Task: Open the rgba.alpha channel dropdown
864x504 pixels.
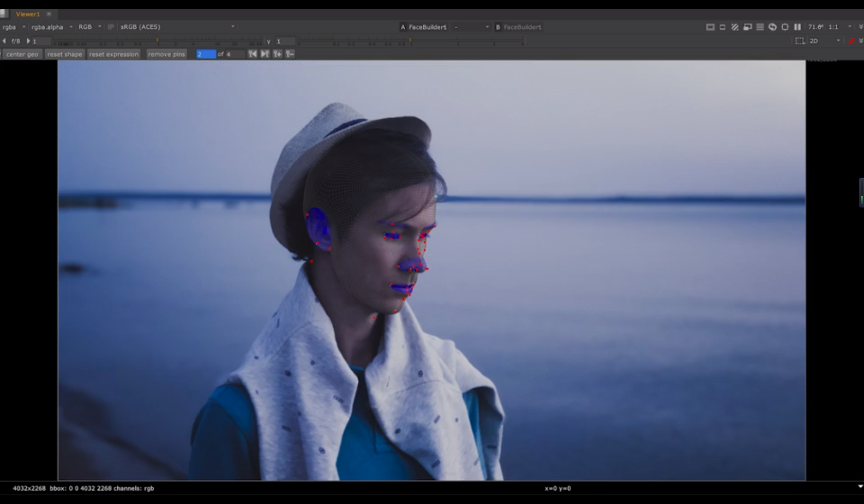Action: pos(51,27)
